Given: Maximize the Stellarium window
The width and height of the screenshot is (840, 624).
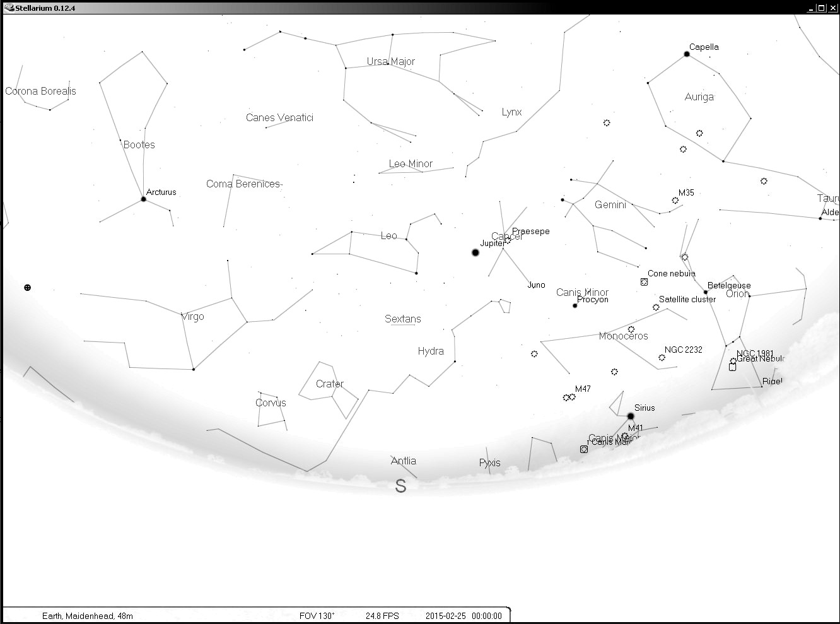Looking at the screenshot, I should pos(821,8).
